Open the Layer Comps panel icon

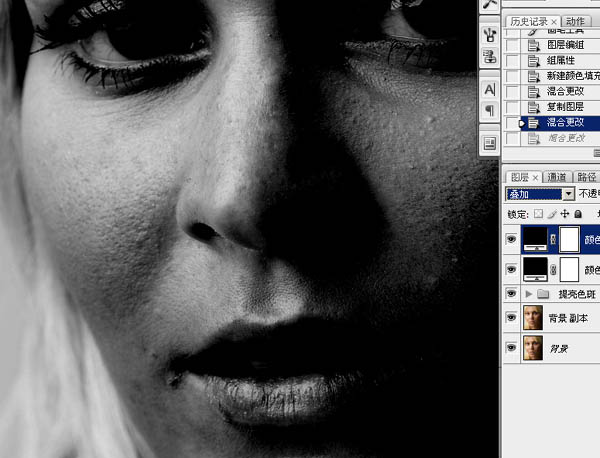[490, 143]
